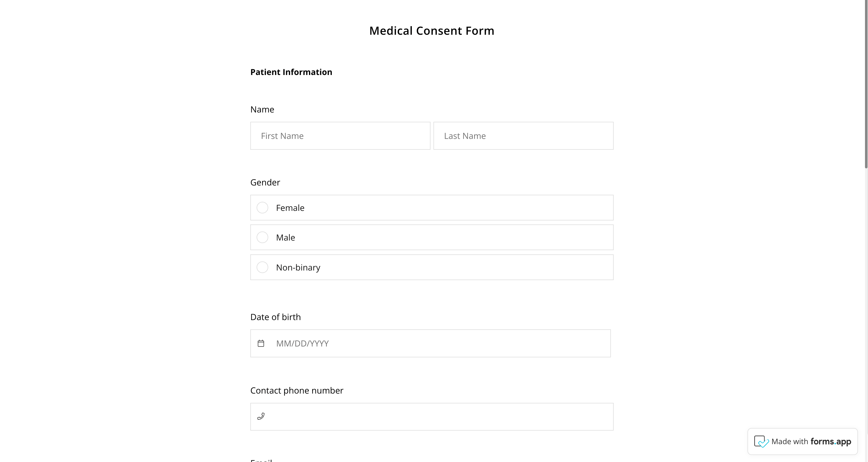Click the Non-binary option label text
Screen dimensions: 868x462
coord(298,267)
